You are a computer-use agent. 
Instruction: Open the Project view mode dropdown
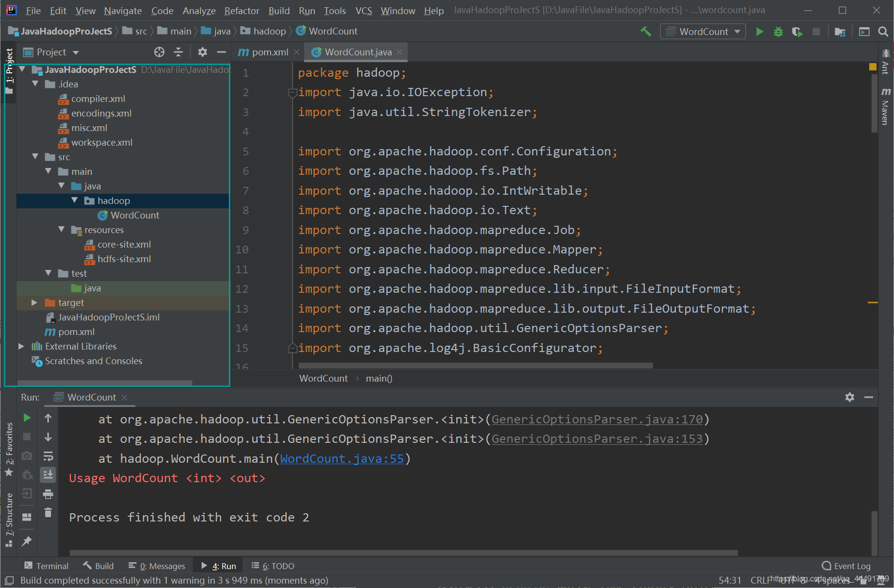point(51,52)
